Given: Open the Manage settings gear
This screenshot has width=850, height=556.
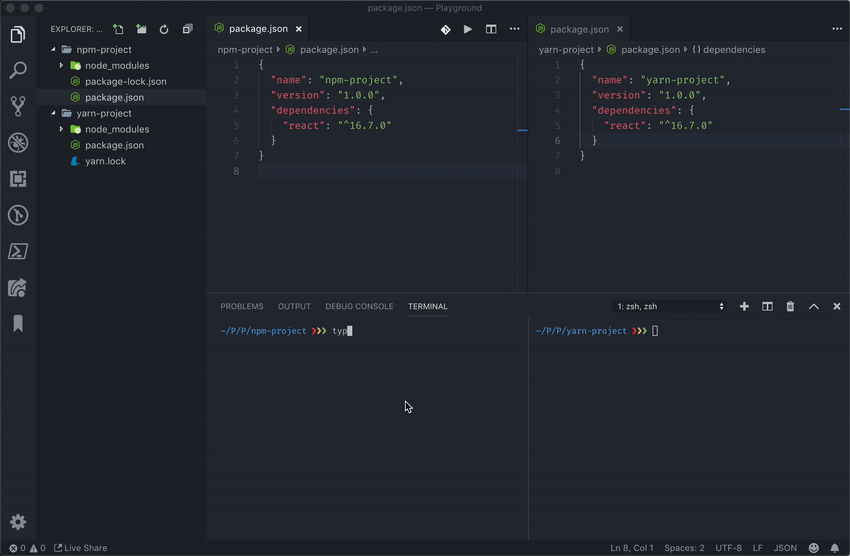Looking at the screenshot, I should click(18, 522).
